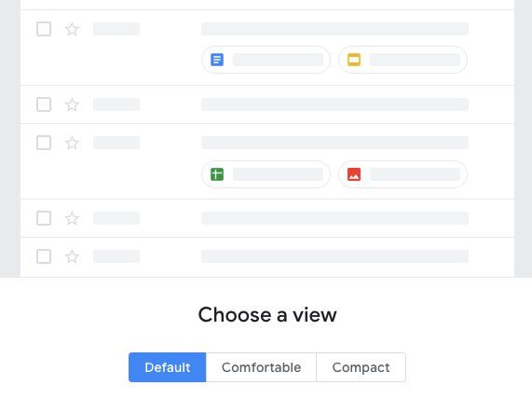Choose the Comfortable view option

coord(261,367)
